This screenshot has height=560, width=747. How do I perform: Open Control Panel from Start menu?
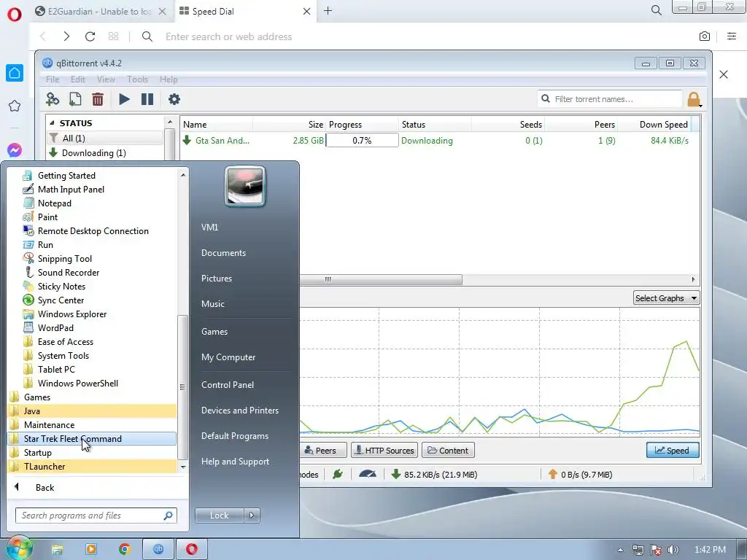point(228,385)
